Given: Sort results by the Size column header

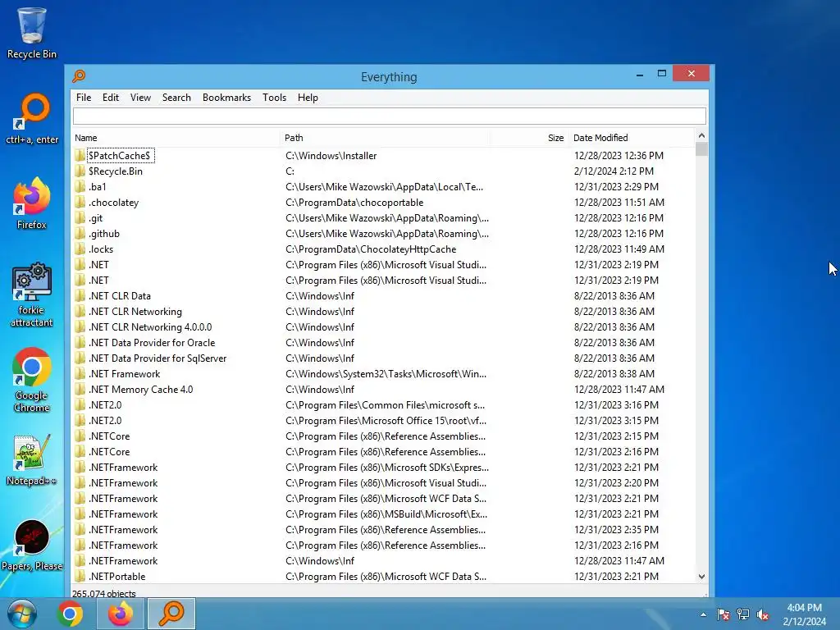Looking at the screenshot, I should [x=529, y=138].
